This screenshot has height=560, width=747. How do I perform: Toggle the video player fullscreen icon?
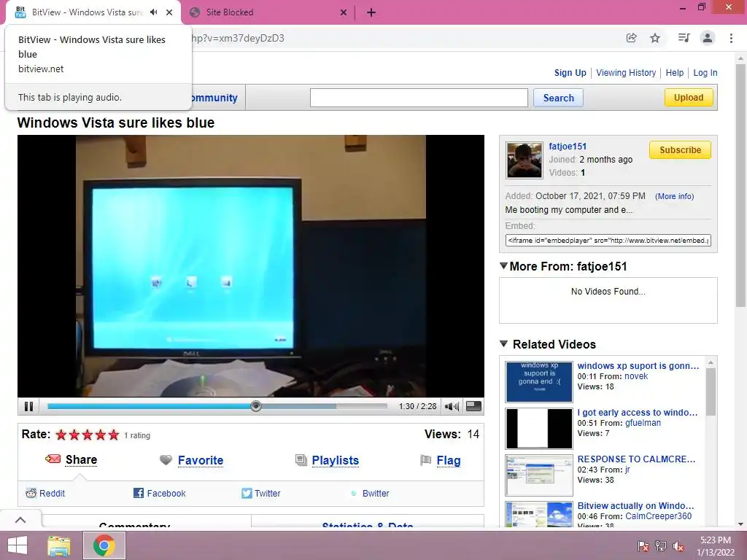click(x=473, y=406)
